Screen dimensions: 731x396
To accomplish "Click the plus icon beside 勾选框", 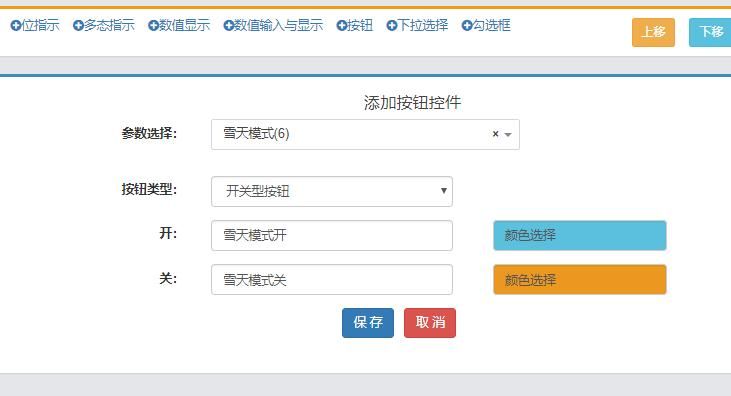I will [x=467, y=25].
